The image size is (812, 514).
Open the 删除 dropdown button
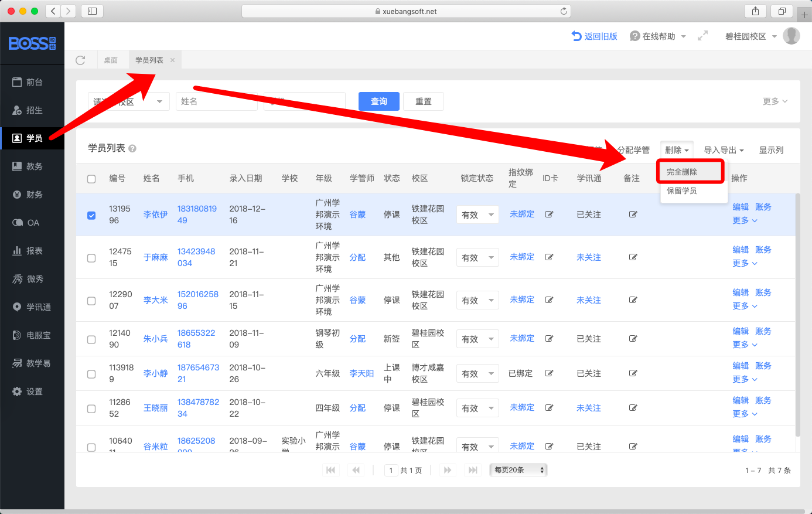click(x=677, y=150)
